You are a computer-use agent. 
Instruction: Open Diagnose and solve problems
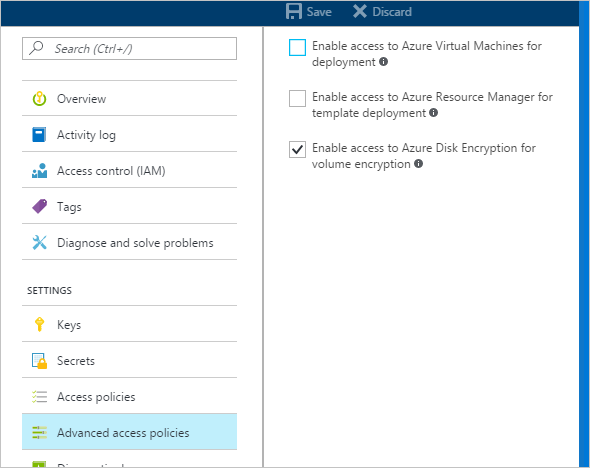coord(129,242)
